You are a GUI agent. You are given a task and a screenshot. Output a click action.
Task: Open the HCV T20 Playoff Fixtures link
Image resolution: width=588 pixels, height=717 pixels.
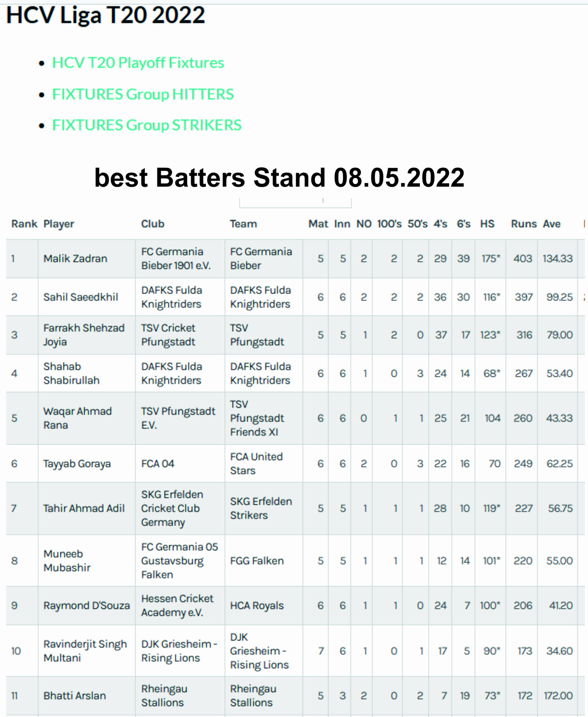tap(138, 63)
